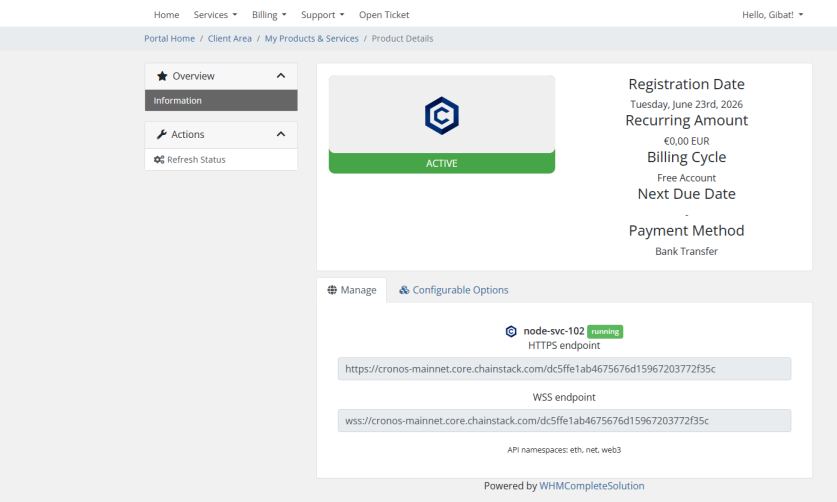Click the small Cronos icon beside node-svc-102
837x502 pixels.
511,331
